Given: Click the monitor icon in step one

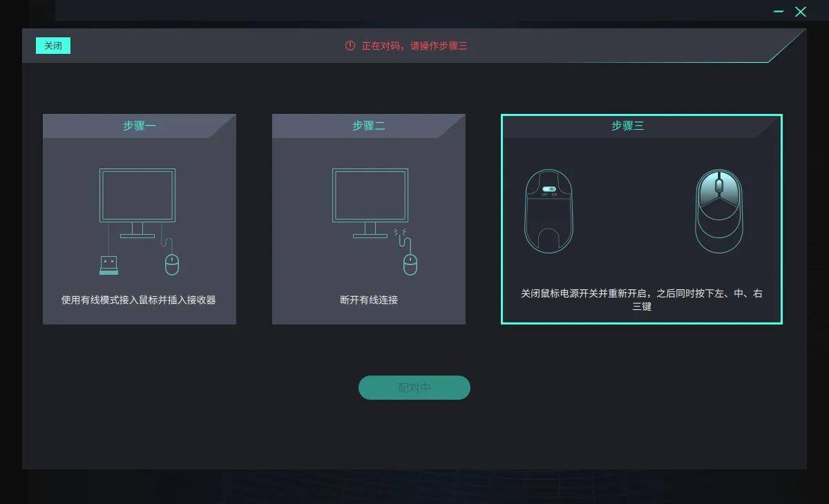Looking at the screenshot, I should (137, 203).
